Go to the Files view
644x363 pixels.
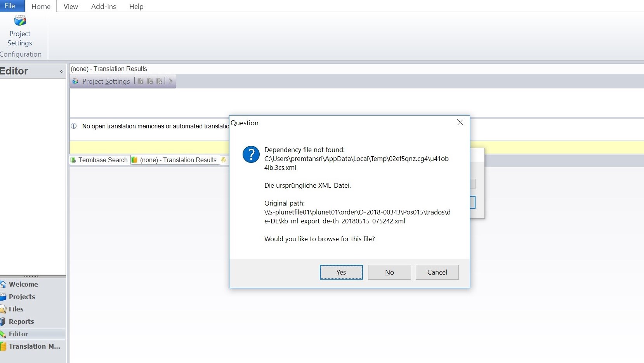pyautogui.click(x=16, y=309)
